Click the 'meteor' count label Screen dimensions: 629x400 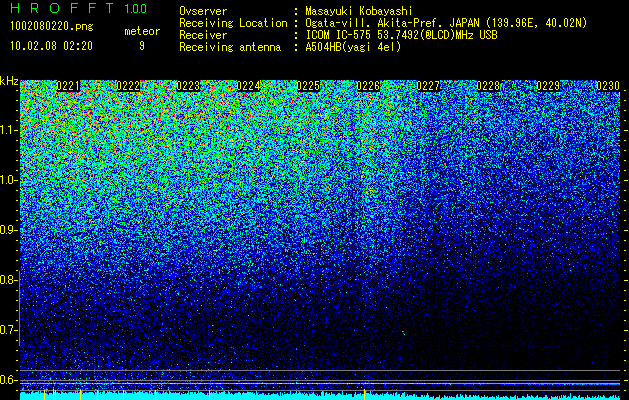pos(142,31)
